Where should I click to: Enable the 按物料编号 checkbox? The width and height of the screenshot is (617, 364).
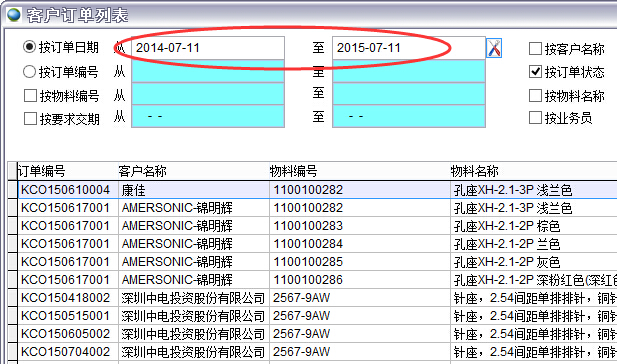[30, 96]
